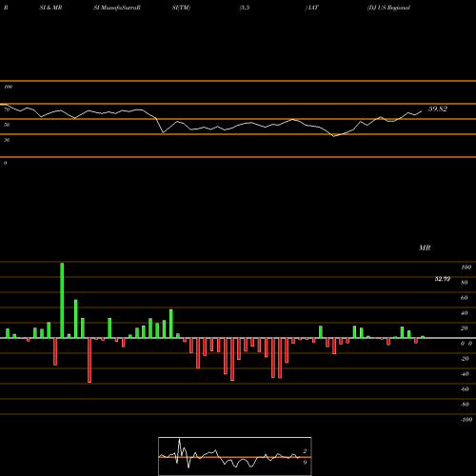Open the mini overview chart thumbnail
476x476 pixels.
[235, 456]
